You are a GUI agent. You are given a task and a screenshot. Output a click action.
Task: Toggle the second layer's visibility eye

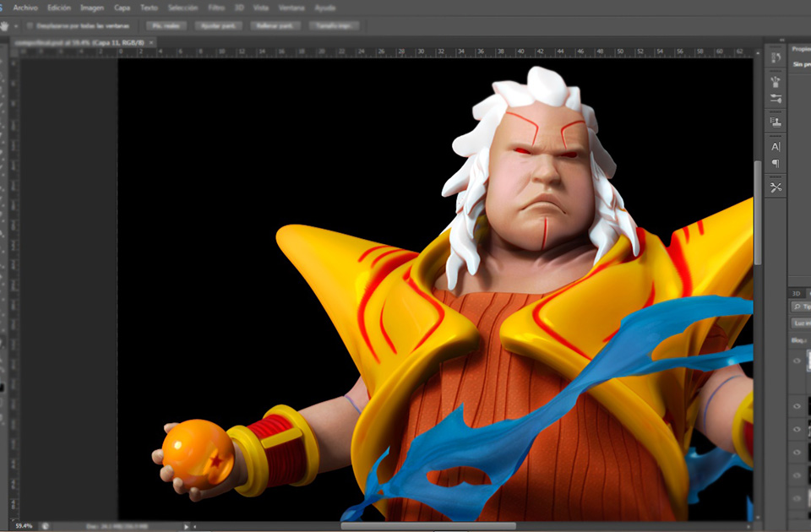(797, 406)
